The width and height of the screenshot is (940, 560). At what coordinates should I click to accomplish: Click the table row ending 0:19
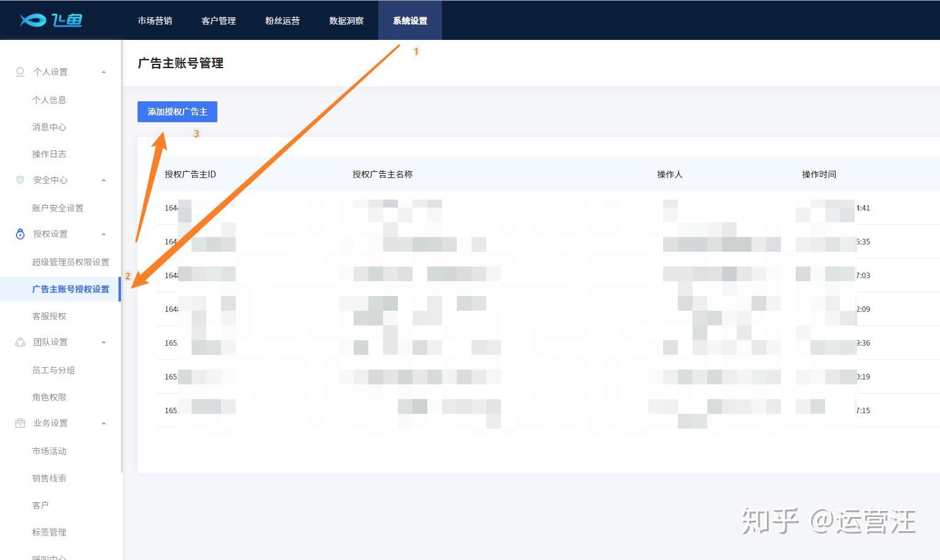click(548, 376)
